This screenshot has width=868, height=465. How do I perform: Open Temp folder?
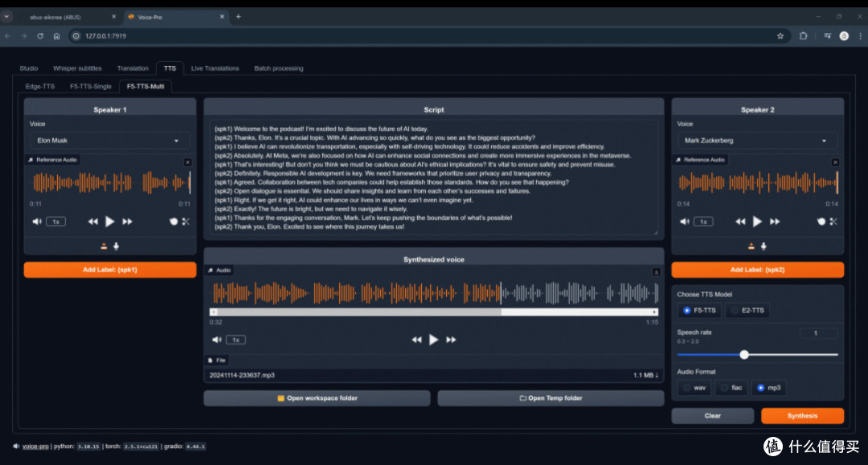point(551,398)
